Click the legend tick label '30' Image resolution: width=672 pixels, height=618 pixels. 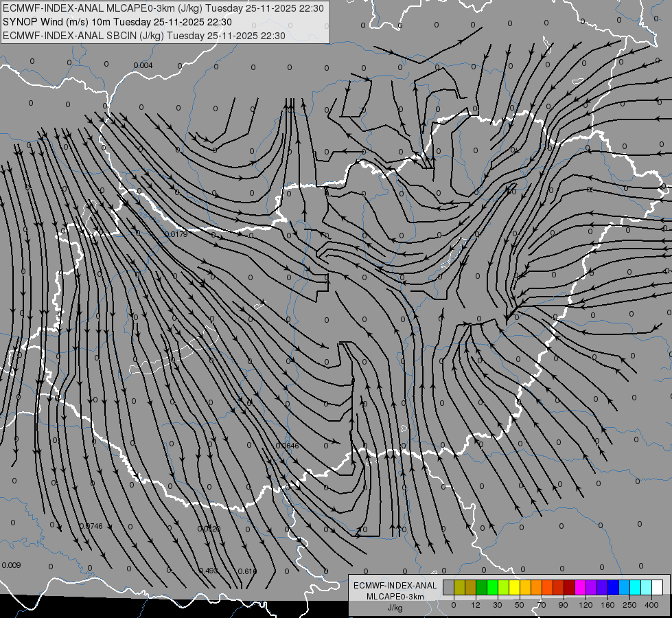498,605
